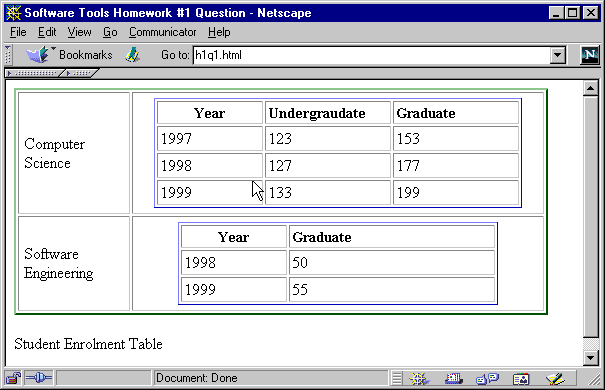605x390 pixels.
Task: Toggle the component bar handle
Action: (x=397, y=378)
